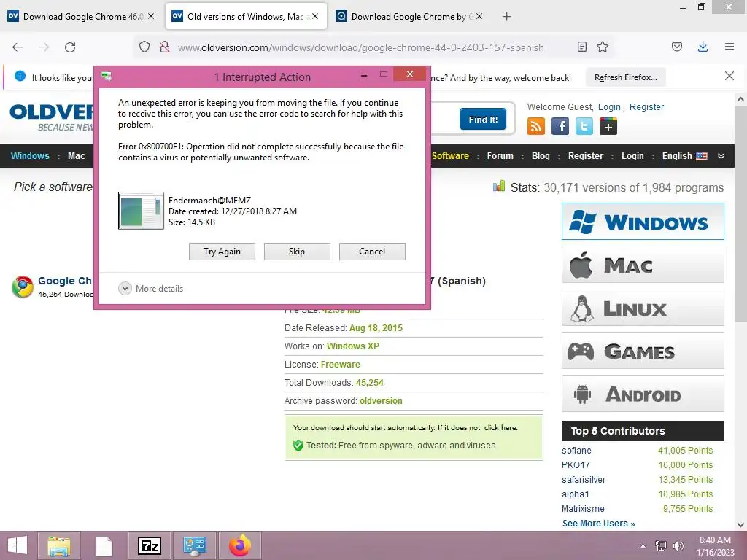Screen dimensions: 747x560
Task: Go back with Firefox back arrow
Action: point(18,47)
